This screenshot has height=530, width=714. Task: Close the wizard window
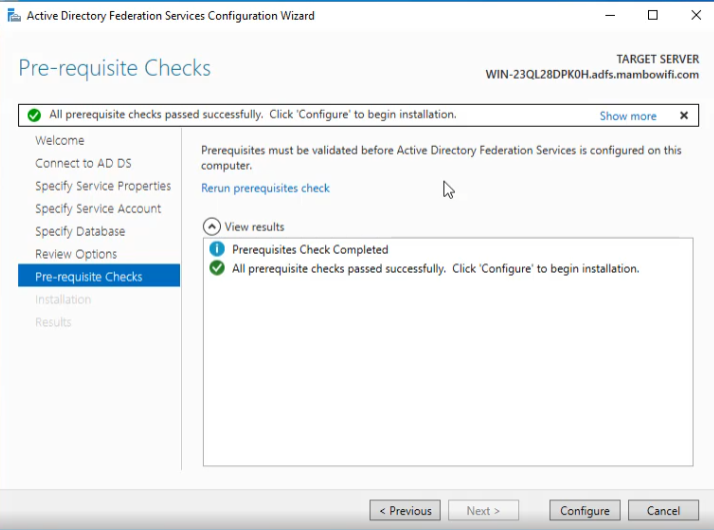696,15
